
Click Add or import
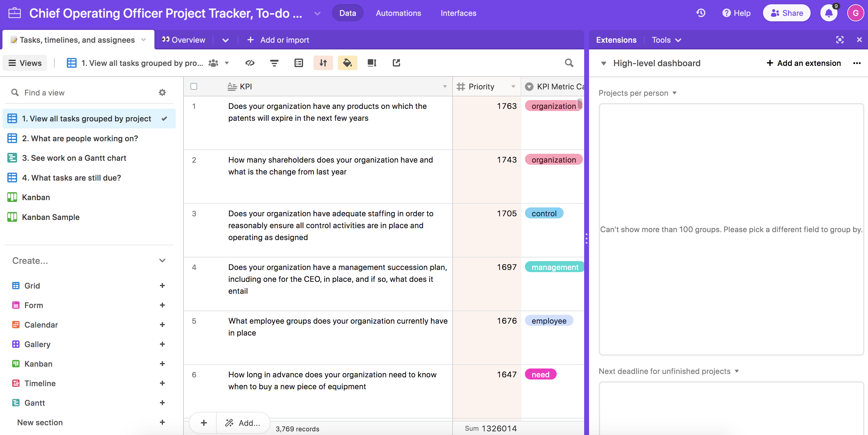click(x=278, y=40)
